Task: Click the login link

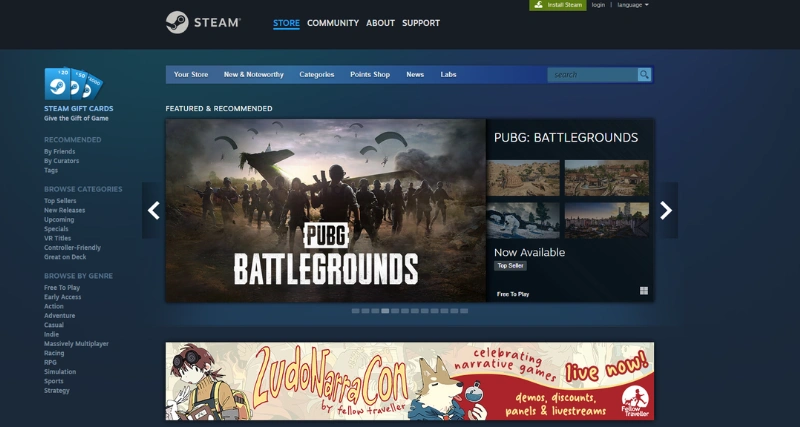Action: (598, 5)
